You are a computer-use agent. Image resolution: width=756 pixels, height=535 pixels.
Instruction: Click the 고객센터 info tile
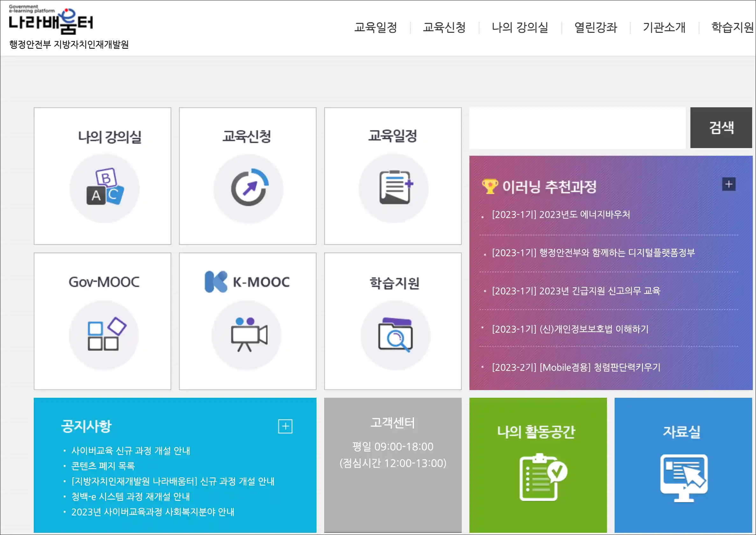tap(393, 465)
